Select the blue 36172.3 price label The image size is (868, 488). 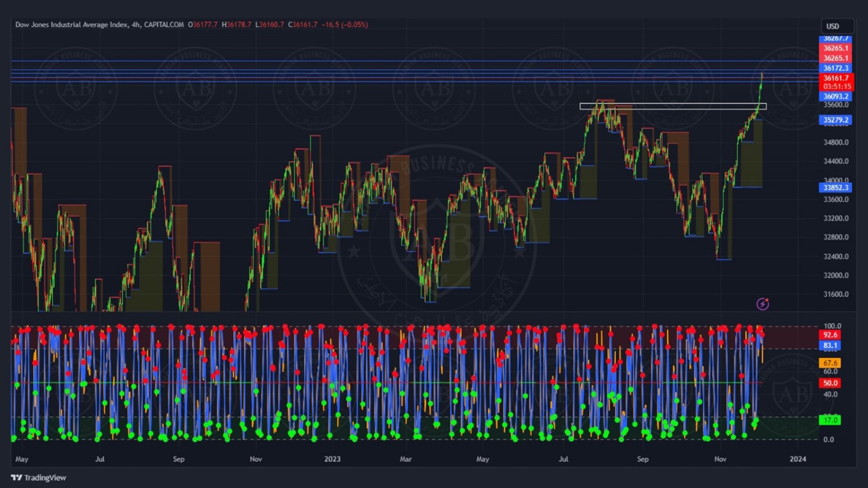(836, 68)
